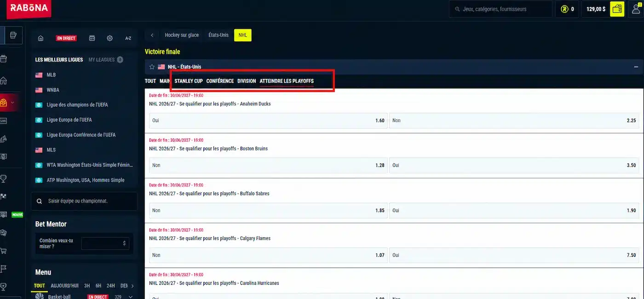Click the Saisir équipe ou championnat field

coord(84,201)
